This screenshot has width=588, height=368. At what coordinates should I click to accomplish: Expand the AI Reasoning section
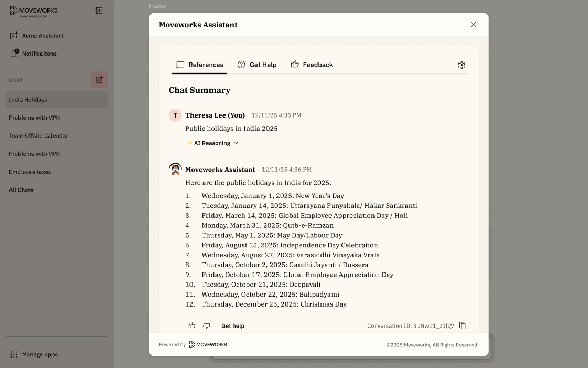(212, 143)
